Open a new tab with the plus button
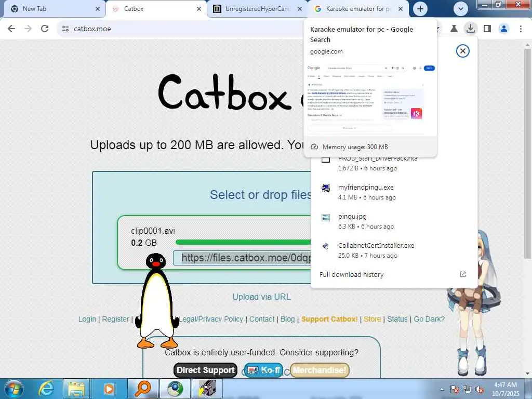Screen dimensions: 532x399 [420, 9]
